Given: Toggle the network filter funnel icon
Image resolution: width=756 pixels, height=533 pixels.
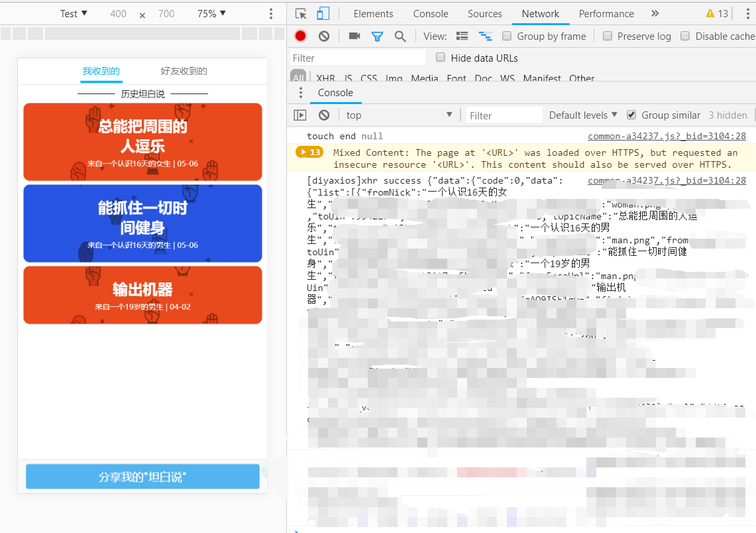Looking at the screenshot, I should pyautogui.click(x=377, y=36).
